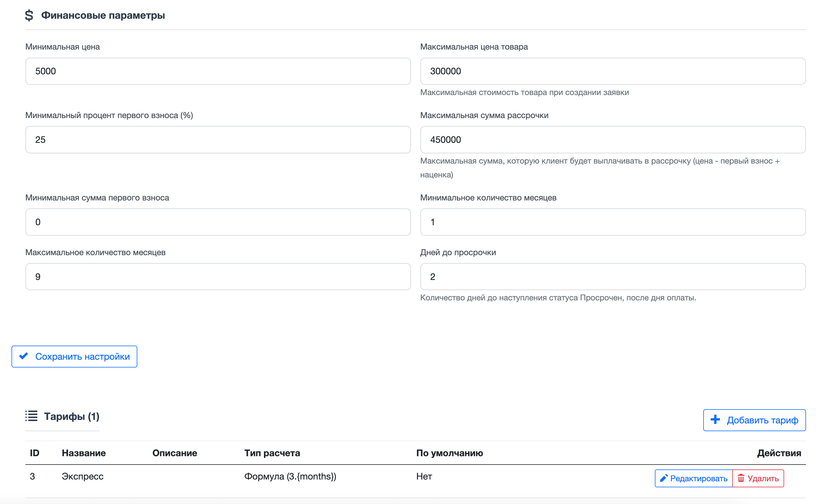Screen dimensions: 825x504
Task: Focus the Минимальная цена input field
Action: pyautogui.click(x=218, y=71)
